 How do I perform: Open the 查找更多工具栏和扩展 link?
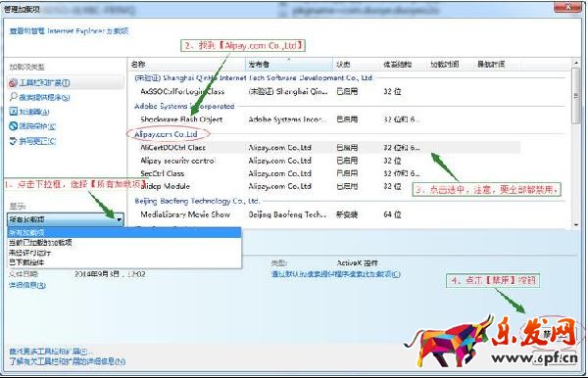48,352
